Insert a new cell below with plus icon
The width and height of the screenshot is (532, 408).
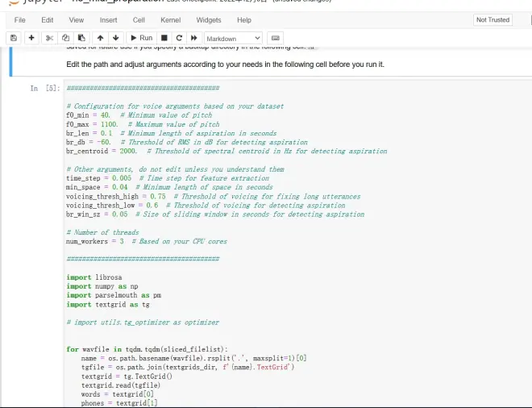(31, 38)
